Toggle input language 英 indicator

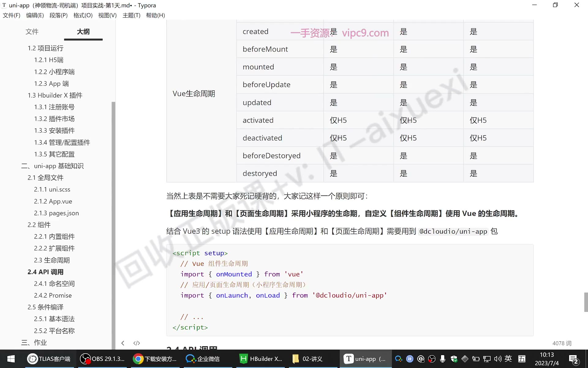click(x=508, y=358)
